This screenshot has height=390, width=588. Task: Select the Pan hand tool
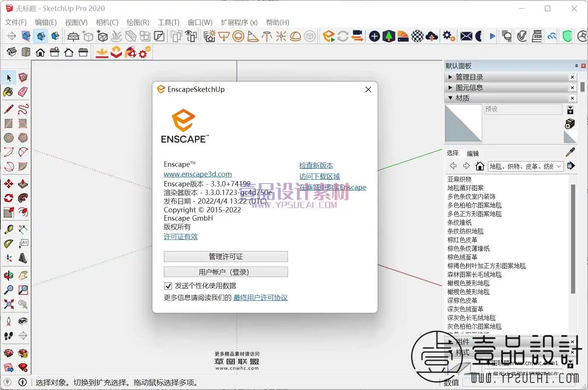coord(23,276)
